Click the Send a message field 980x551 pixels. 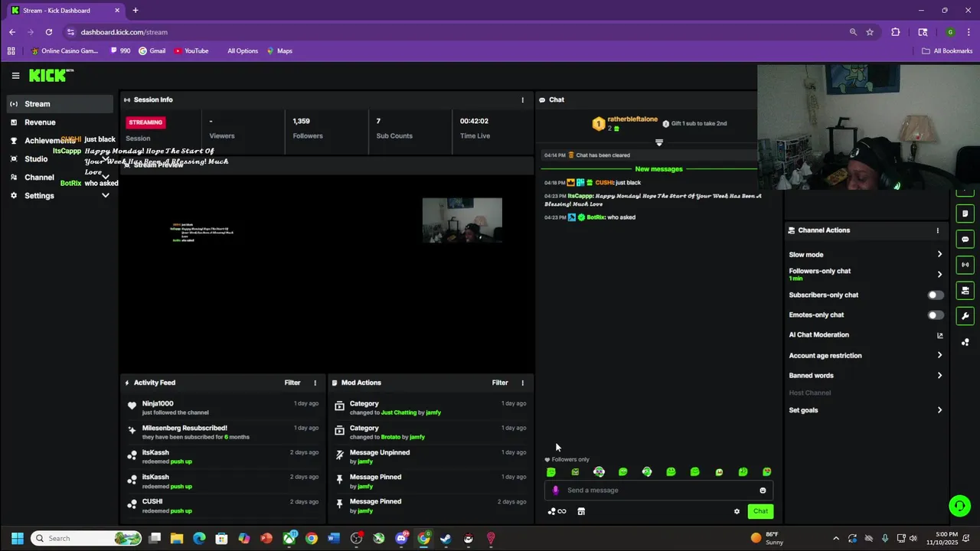(659, 491)
